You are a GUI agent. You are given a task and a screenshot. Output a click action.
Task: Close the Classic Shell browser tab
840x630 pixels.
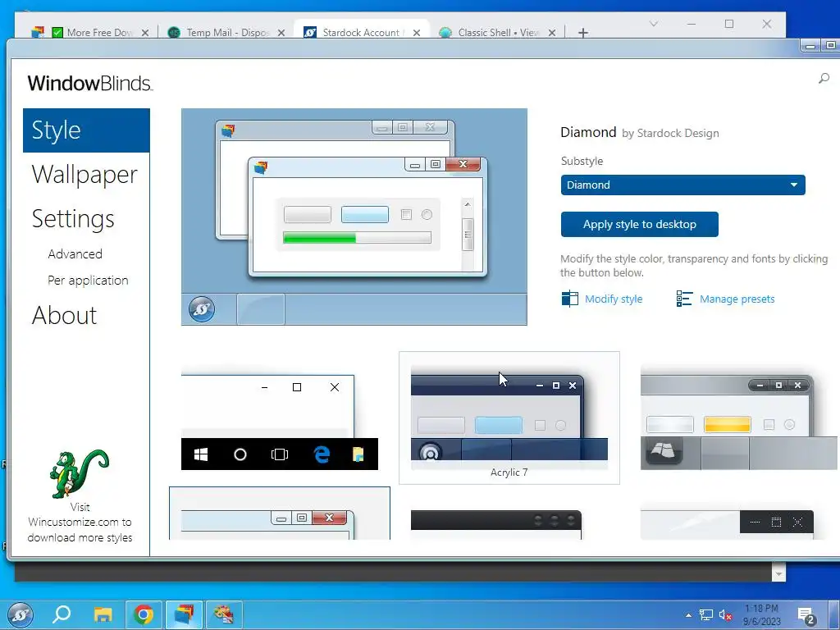coord(552,33)
